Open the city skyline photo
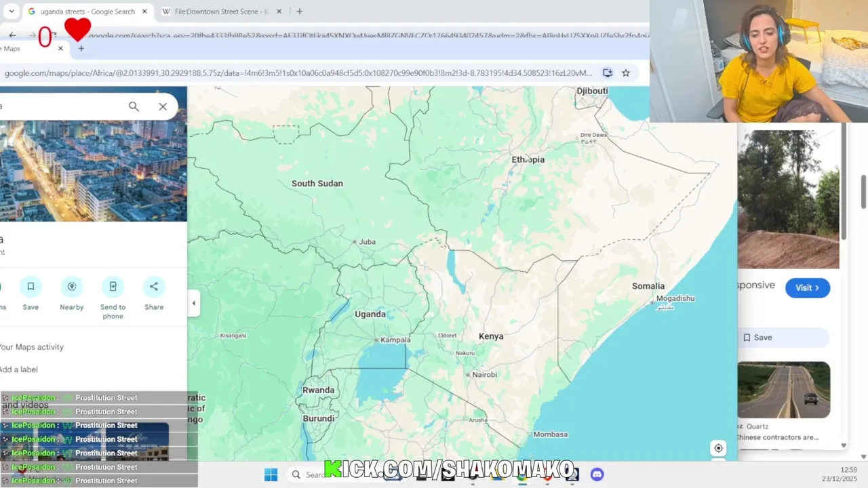This screenshot has height=488, width=868. pyautogui.click(x=94, y=171)
